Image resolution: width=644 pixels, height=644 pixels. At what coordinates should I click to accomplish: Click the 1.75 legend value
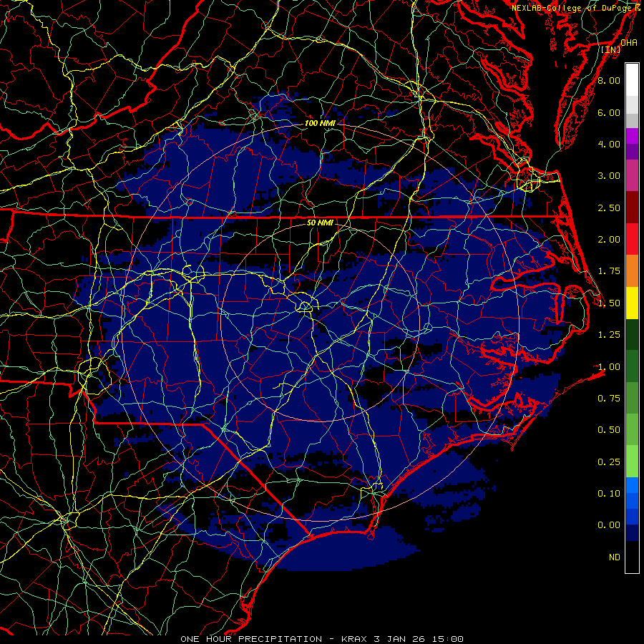click(609, 271)
